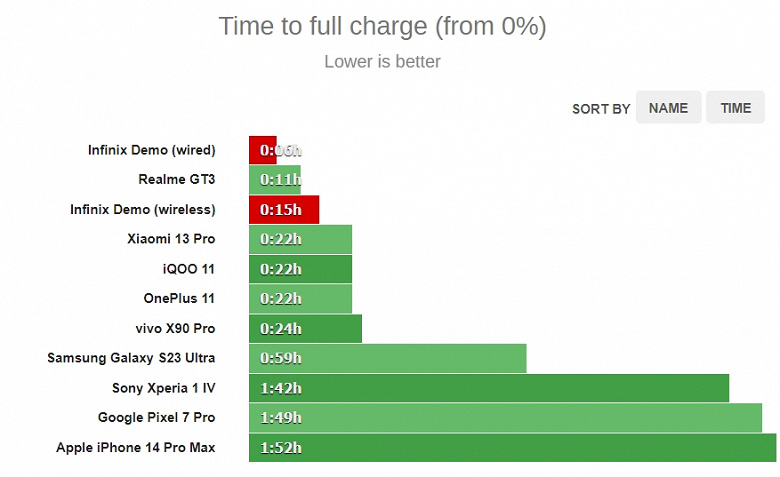Select the Google Pixel 7 Pro bar

(505, 417)
